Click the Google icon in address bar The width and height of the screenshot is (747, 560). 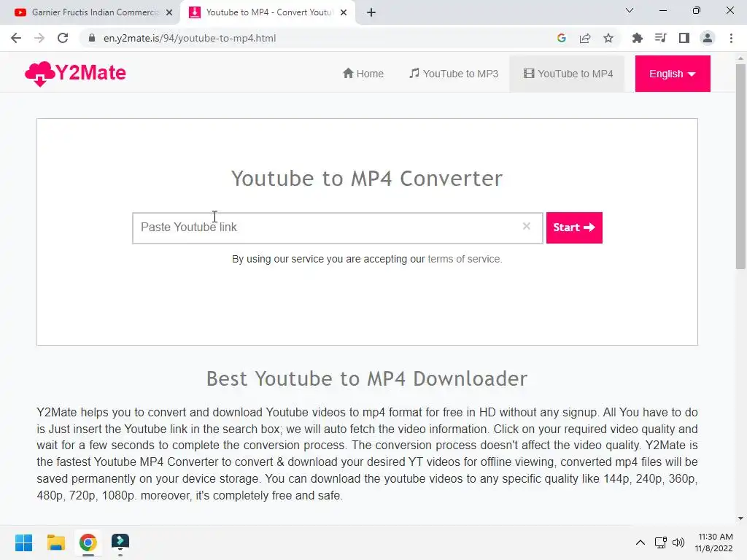click(562, 38)
